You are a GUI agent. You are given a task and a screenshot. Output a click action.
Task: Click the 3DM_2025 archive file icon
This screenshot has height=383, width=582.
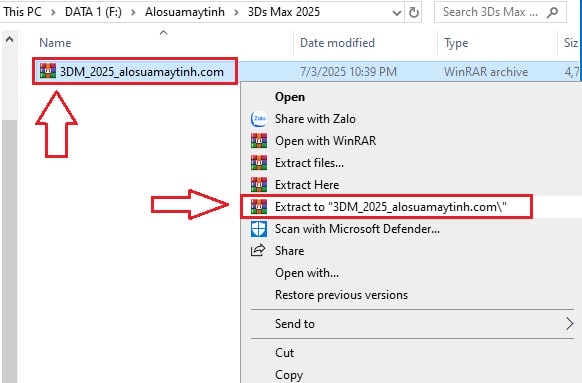pyautogui.click(x=48, y=71)
